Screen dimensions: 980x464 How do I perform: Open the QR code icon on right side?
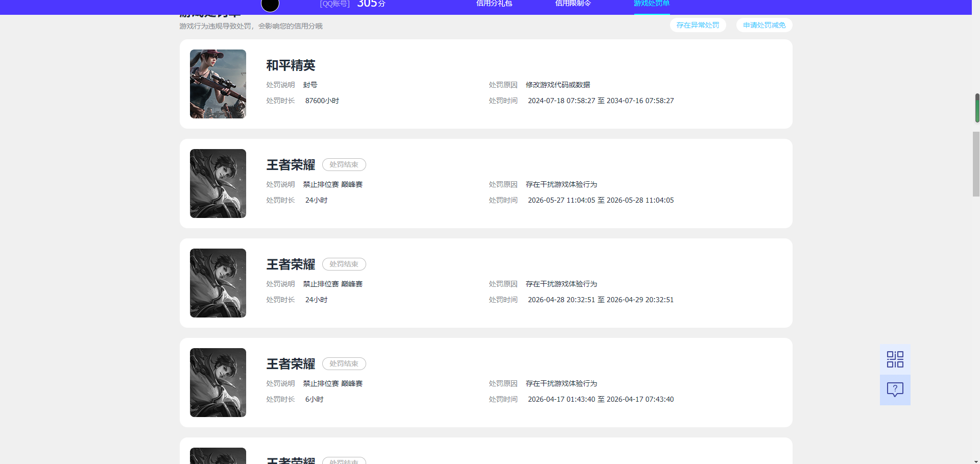(895, 359)
